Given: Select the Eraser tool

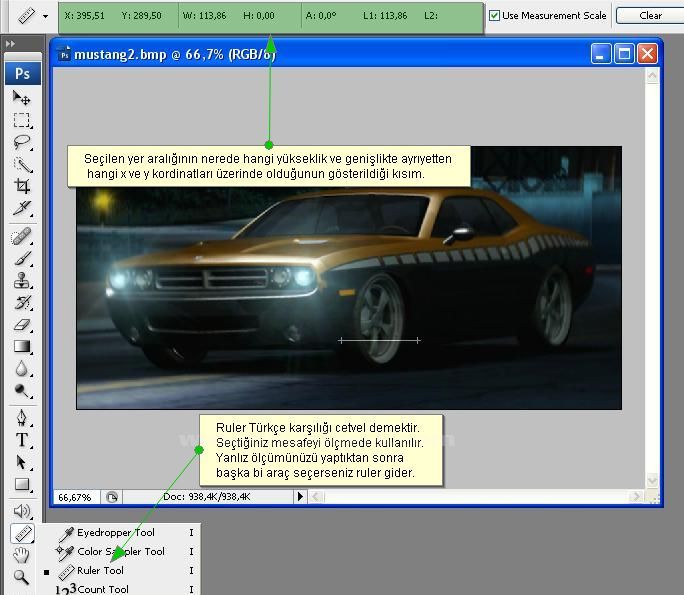Looking at the screenshot, I should point(22,325).
